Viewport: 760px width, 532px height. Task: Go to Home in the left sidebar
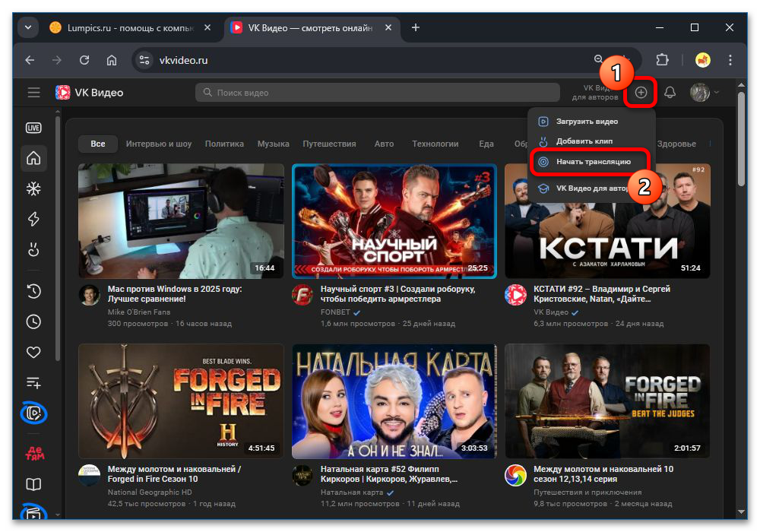pyautogui.click(x=33, y=158)
